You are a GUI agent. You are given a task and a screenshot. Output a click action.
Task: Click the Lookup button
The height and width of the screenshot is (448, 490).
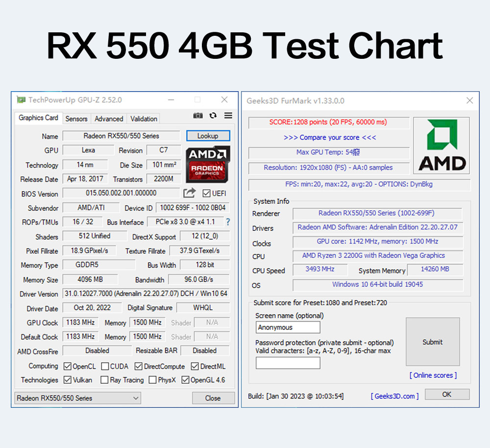[208, 136]
